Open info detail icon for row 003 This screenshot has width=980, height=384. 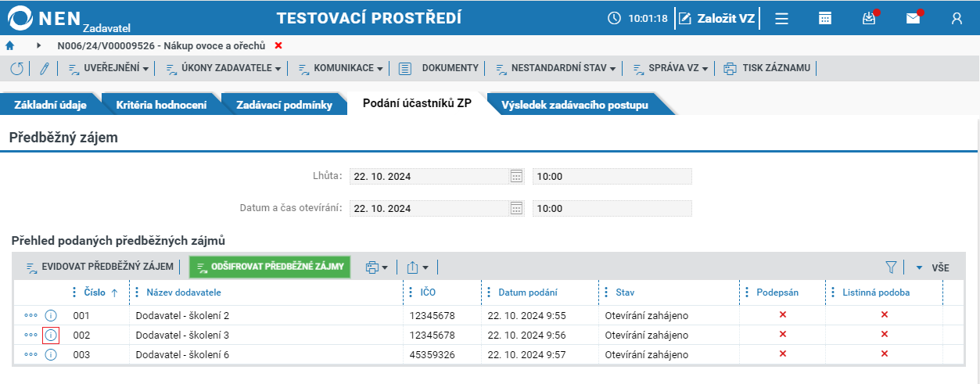point(51,354)
